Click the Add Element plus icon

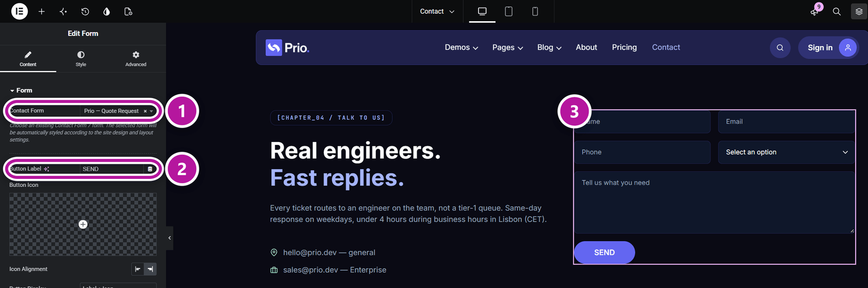point(41,11)
